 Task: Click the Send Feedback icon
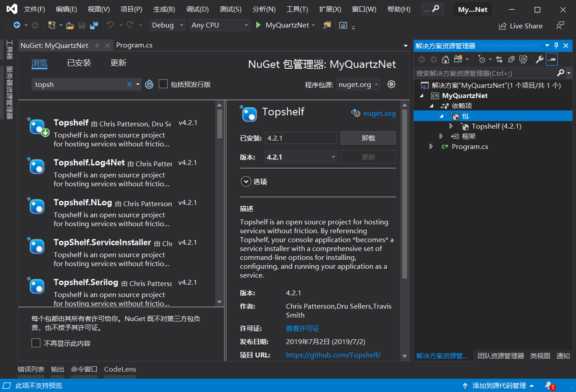(x=560, y=26)
